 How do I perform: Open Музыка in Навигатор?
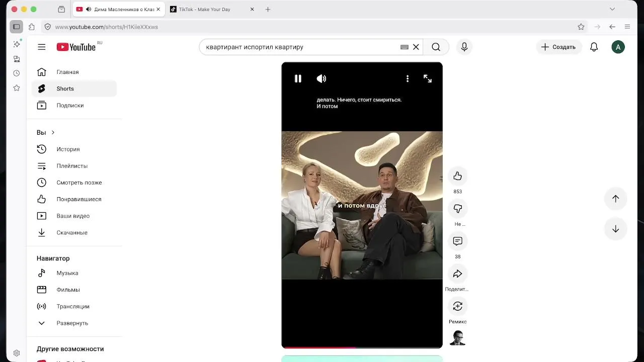(74, 273)
